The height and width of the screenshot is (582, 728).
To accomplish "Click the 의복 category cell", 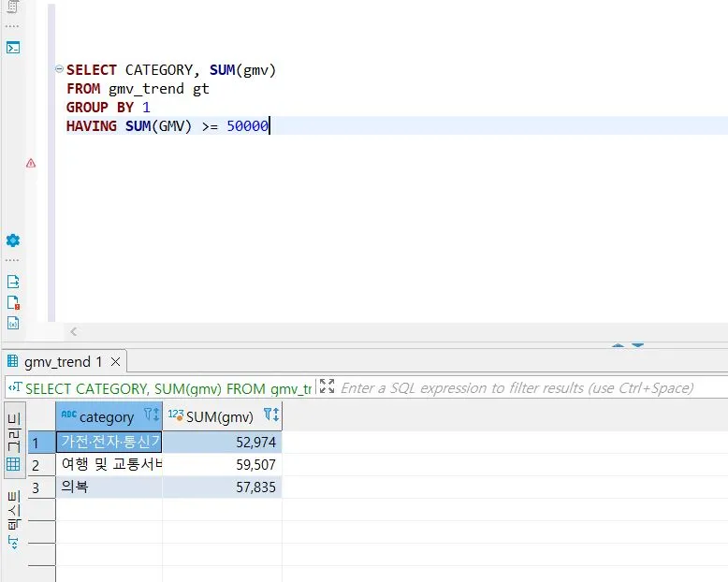I will (x=109, y=487).
